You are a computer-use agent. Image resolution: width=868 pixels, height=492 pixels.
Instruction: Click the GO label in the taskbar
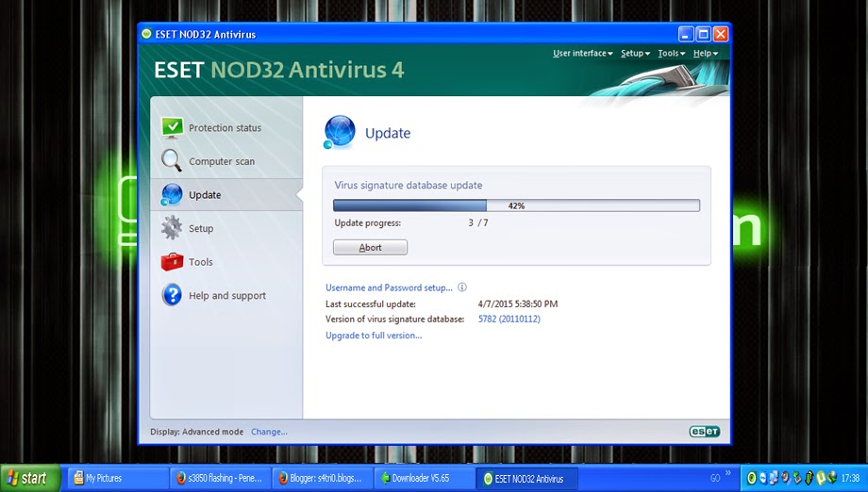[x=715, y=478]
